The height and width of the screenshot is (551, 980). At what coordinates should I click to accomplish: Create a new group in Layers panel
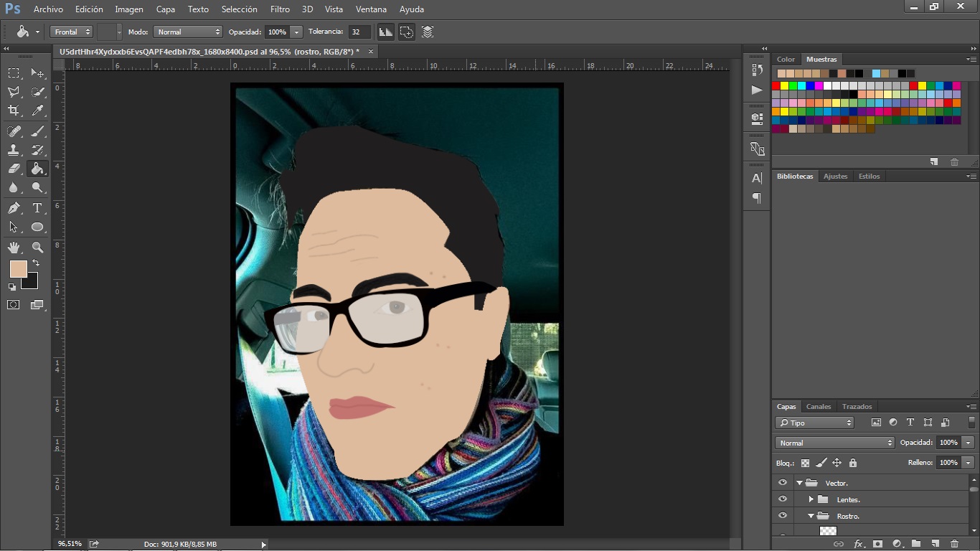point(916,544)
